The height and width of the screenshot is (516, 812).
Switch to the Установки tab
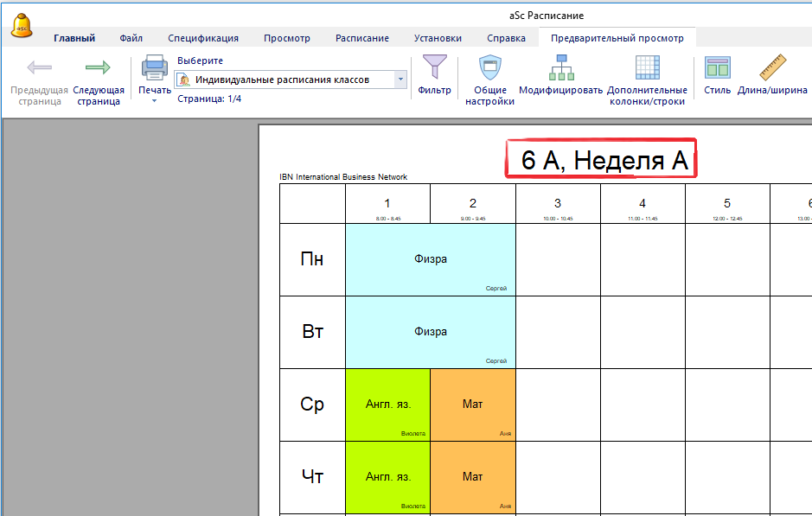[438, 38]
